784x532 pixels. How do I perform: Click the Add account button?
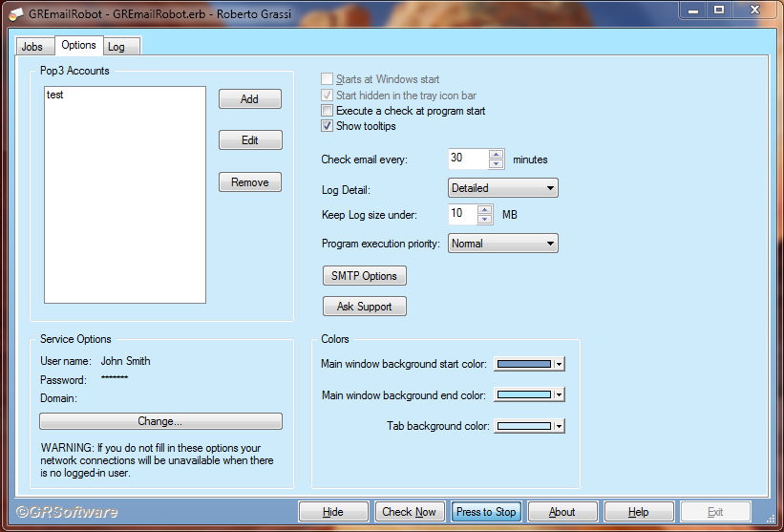(249, 99)
